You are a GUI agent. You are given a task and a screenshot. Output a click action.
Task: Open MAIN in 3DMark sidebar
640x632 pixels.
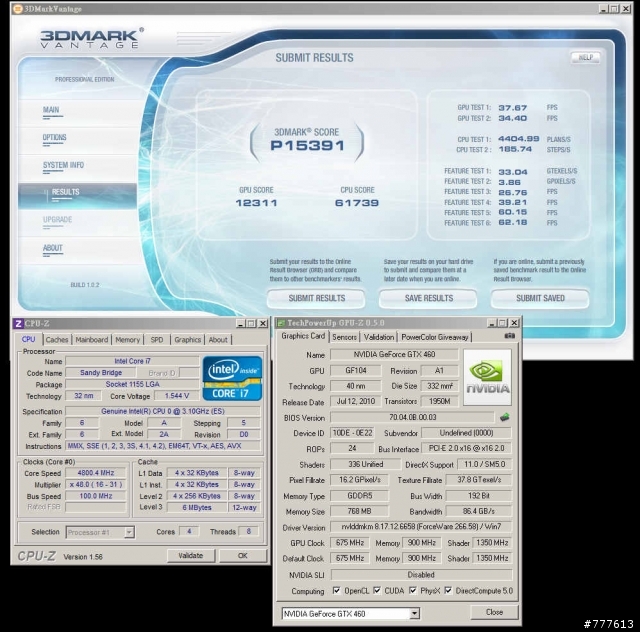[x=51, y=110]
